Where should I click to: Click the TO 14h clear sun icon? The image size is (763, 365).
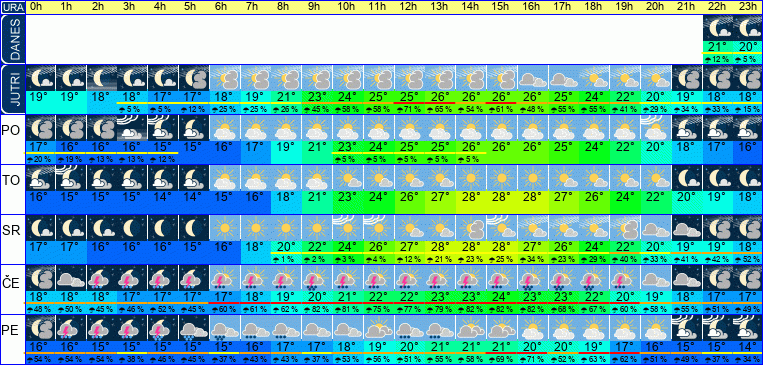coord(470,178)
